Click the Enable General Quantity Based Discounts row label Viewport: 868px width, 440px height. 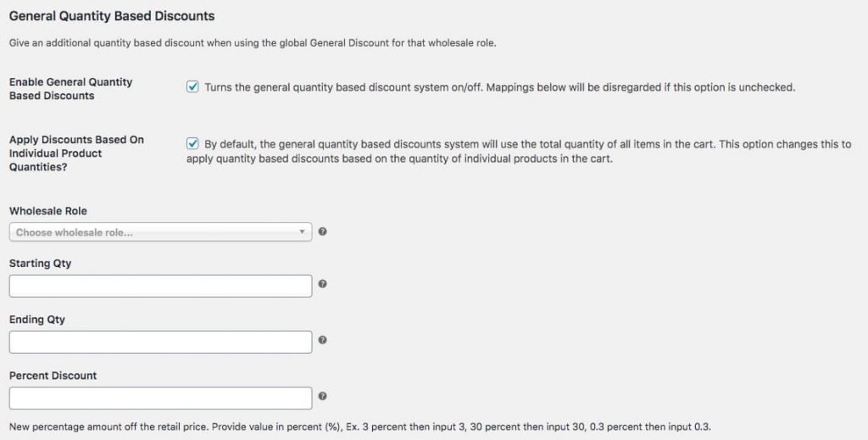70,89
